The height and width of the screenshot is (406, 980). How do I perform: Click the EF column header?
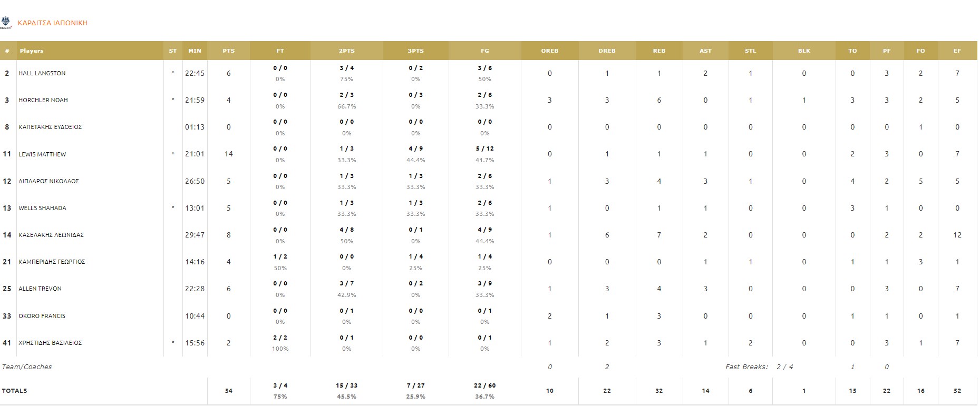click(x=957, y=51)
